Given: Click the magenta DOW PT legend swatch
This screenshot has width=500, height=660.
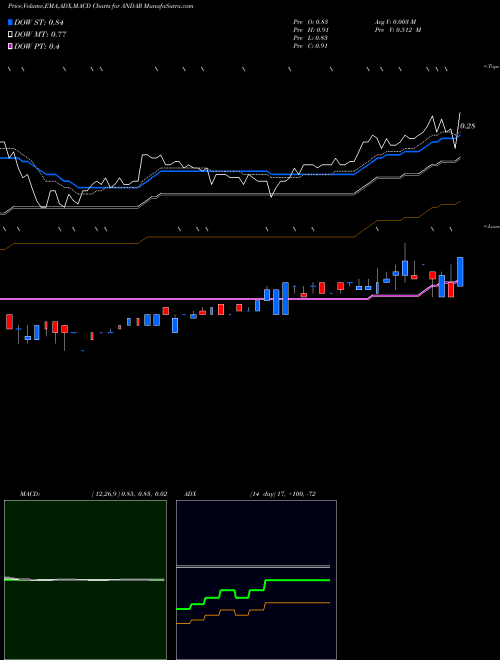Looking at the screenshot, I should pyautogui.click(x=11, y=46).
